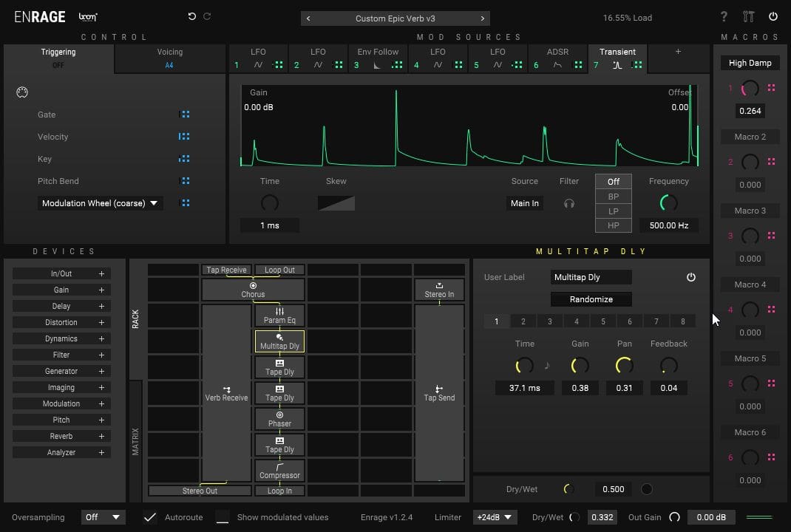Expand the Delay device category
791x532 pixels.
(61, 306)
